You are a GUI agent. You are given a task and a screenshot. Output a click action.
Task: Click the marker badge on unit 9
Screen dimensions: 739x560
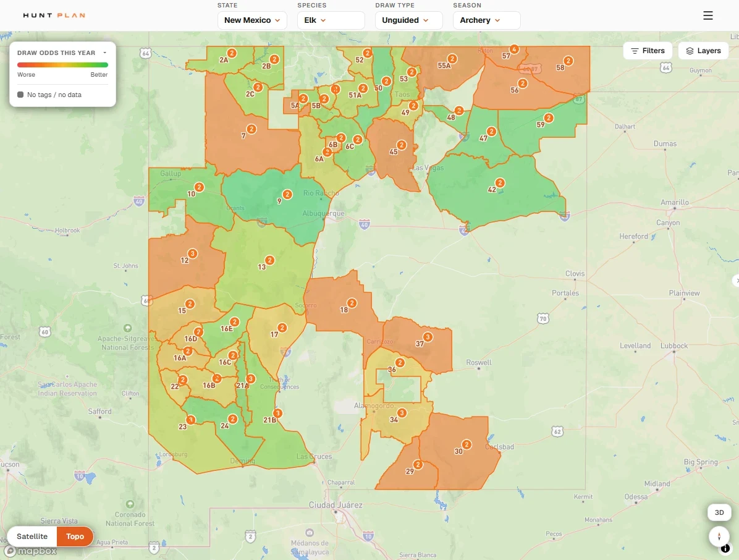pyautogui.click(x=287, y=194)
